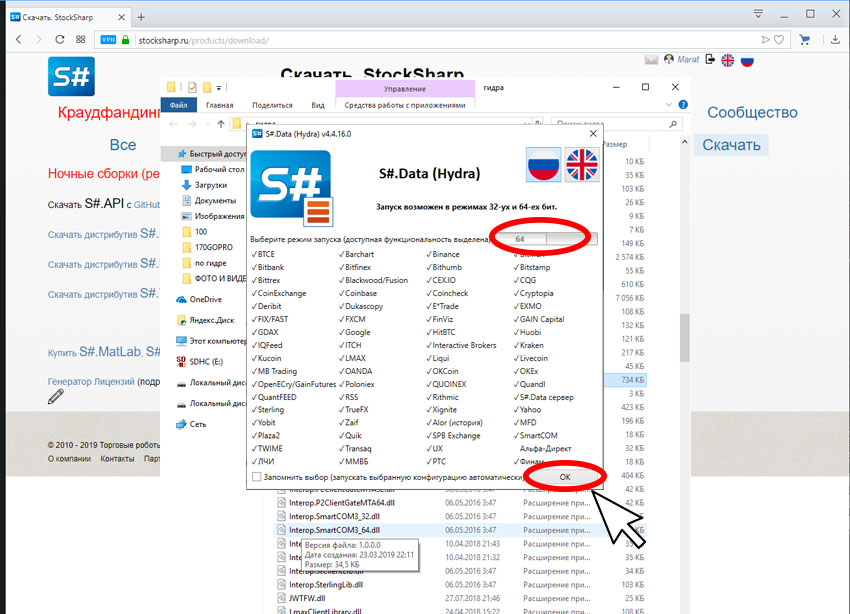The image size is (850, 614).
Task: Check the remember choice checkbox
Action: point(257,477)
